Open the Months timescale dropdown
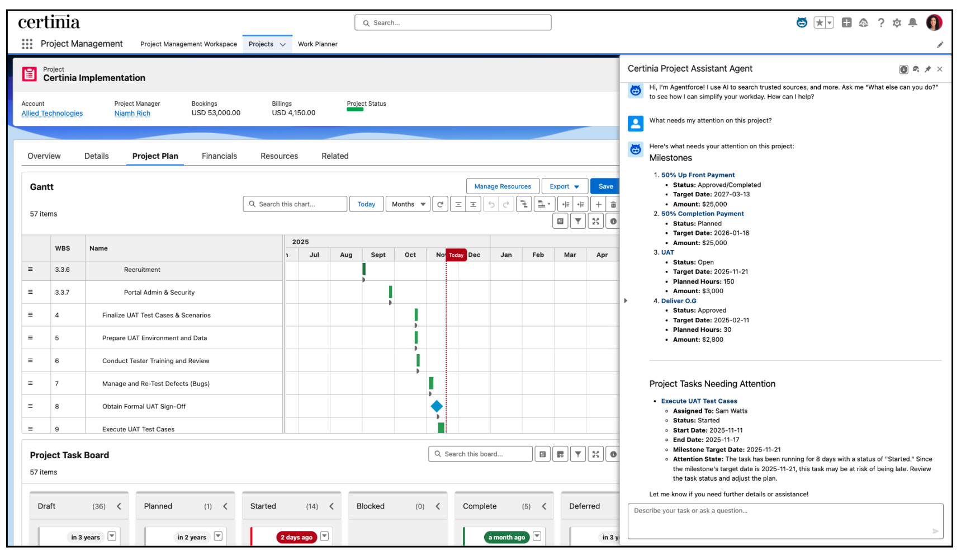The image size is (980, 550). coord(408,205)
